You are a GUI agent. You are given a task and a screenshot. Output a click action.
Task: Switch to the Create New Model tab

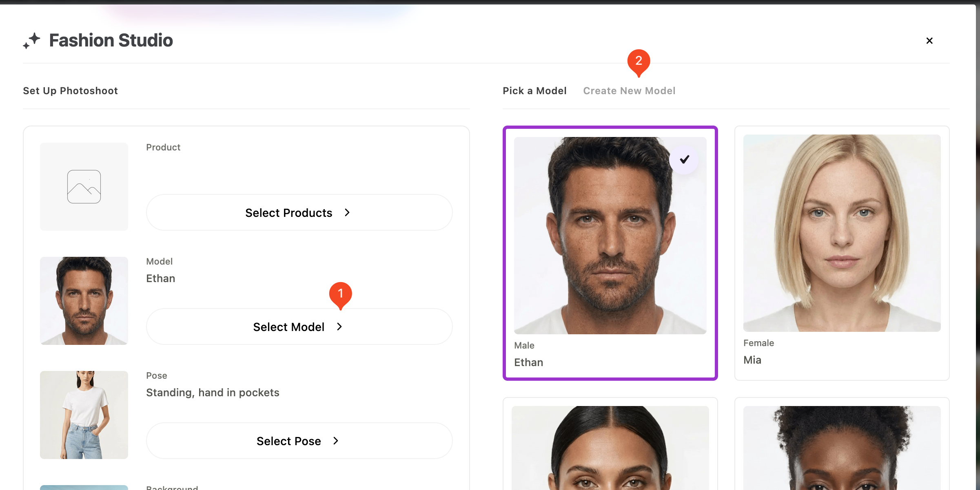coord(629,91)
